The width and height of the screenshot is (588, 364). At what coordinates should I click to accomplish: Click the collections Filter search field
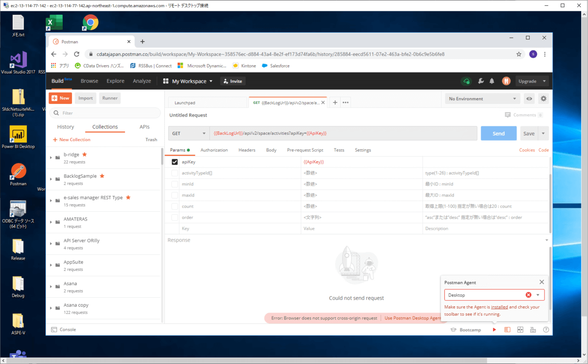click(105, 113)
